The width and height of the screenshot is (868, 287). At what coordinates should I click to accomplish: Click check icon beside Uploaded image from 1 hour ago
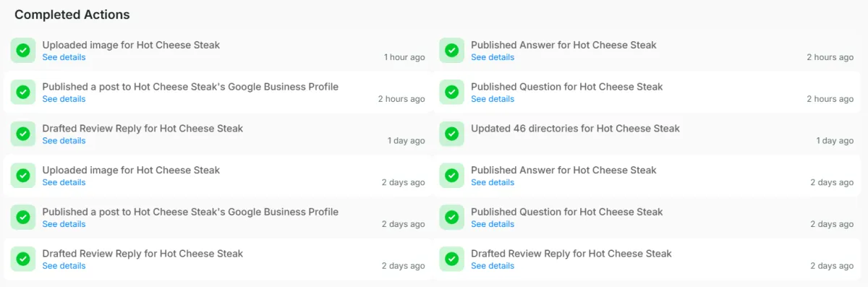point(23,50)
